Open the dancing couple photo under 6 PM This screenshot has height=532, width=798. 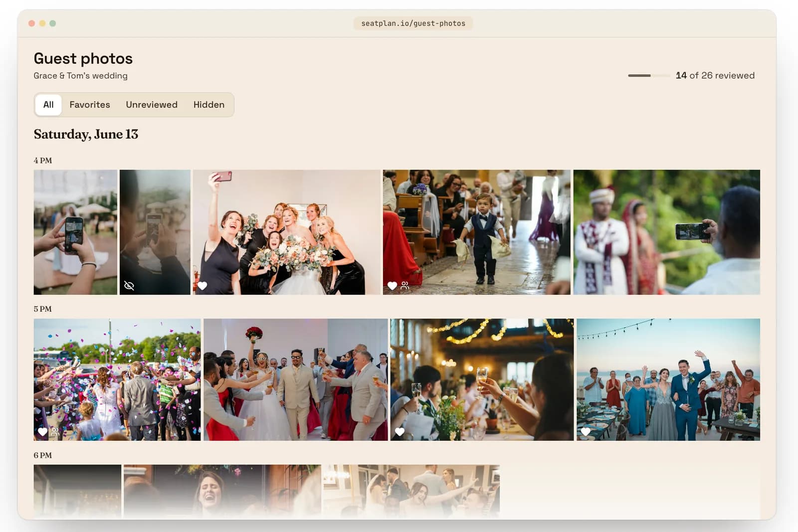(x=411, y=491)
